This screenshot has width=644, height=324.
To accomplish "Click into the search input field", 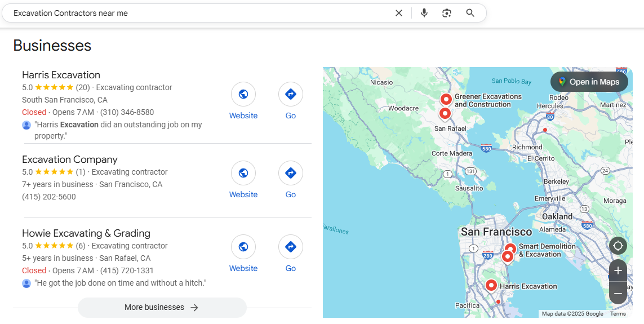I will click(197, 13).
